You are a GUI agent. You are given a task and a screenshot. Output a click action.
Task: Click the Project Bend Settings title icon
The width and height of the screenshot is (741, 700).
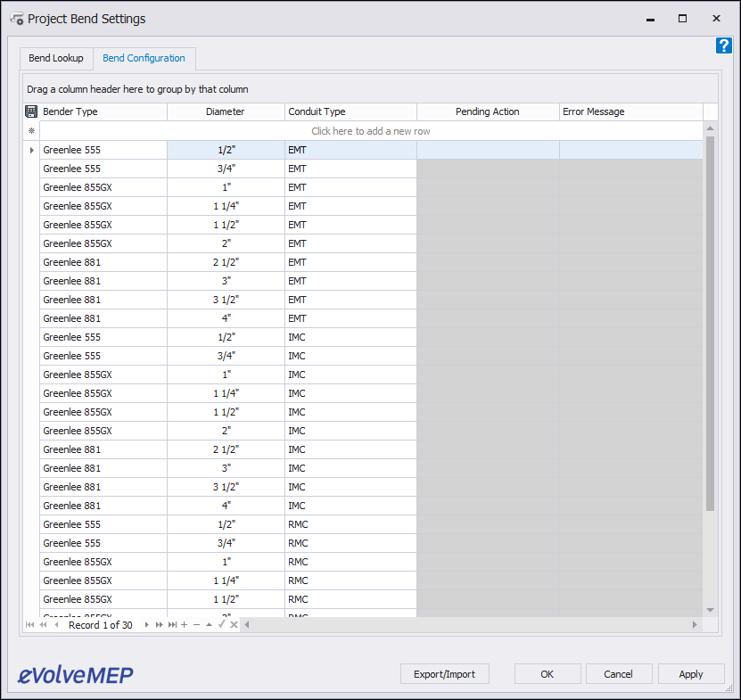pyautogui.click(x=17, y=19)
